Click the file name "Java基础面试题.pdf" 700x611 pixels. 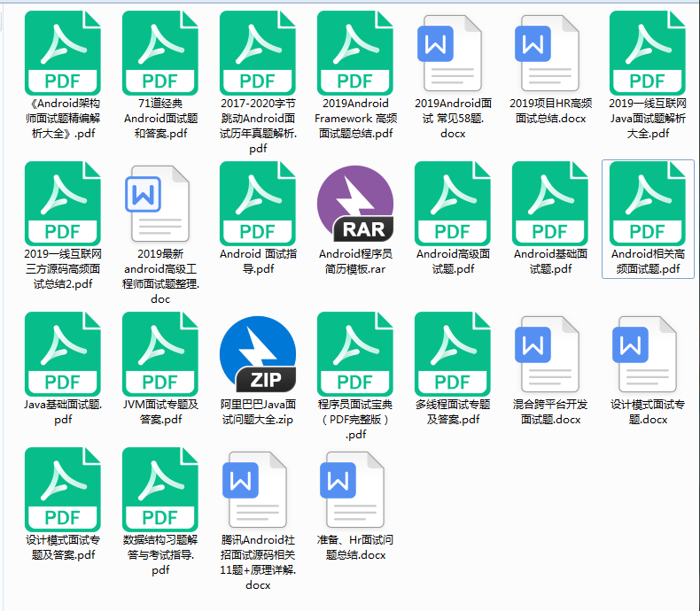[63, 412]
